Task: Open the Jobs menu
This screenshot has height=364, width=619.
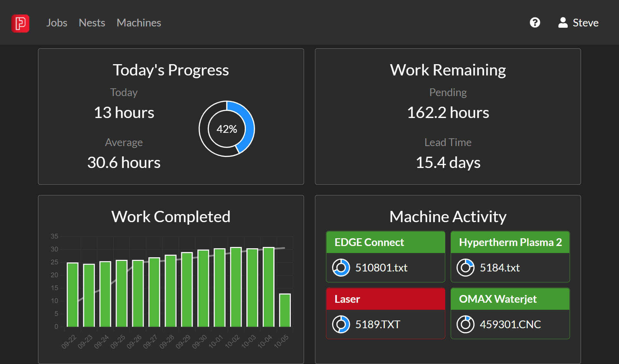Action: (57, 23)
